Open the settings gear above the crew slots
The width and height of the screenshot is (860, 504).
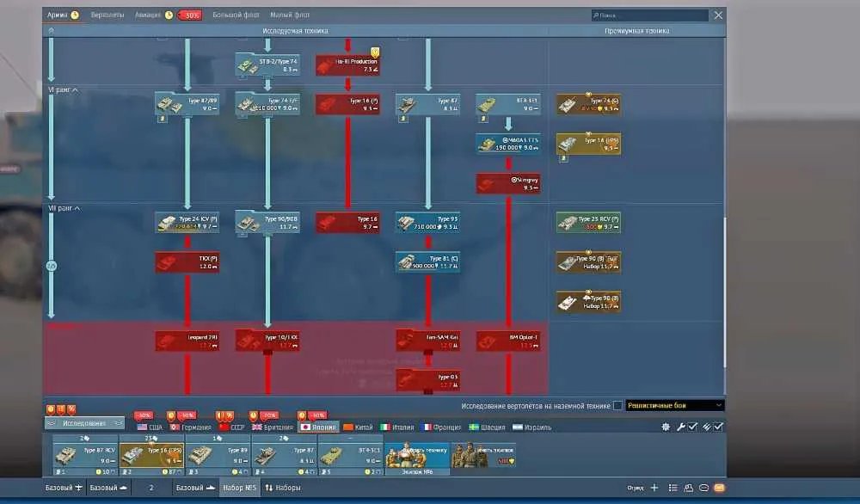click(666, 427)
